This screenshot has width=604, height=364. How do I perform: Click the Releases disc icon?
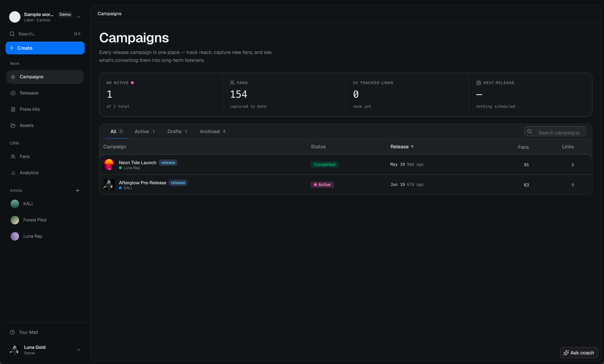pos(13,93)
